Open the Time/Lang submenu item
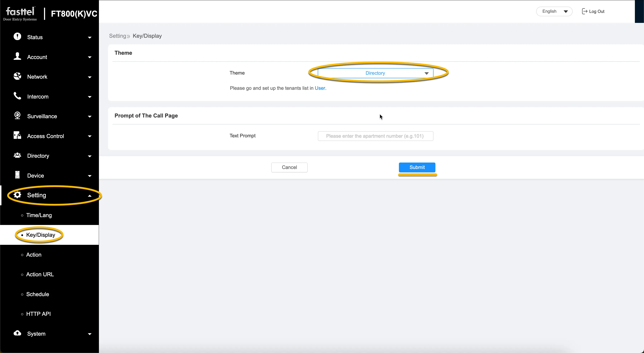The image size is (644, 353). [39, 215]
